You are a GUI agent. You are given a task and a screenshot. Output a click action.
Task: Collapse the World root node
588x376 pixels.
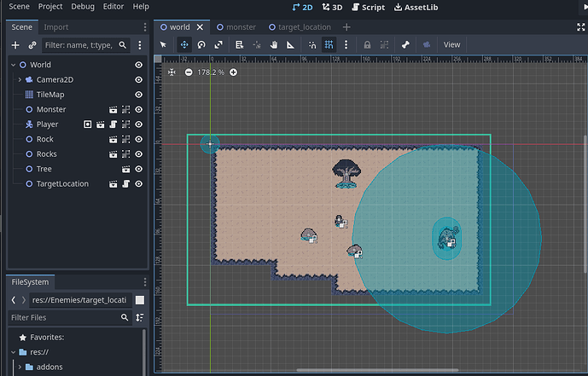coord(14,65)
